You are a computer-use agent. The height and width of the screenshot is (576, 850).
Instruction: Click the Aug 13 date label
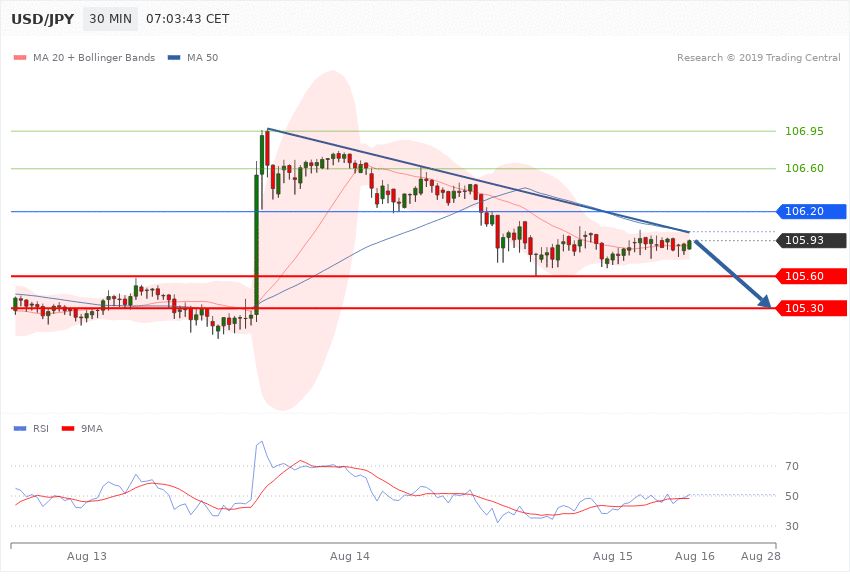pos(87,556)
